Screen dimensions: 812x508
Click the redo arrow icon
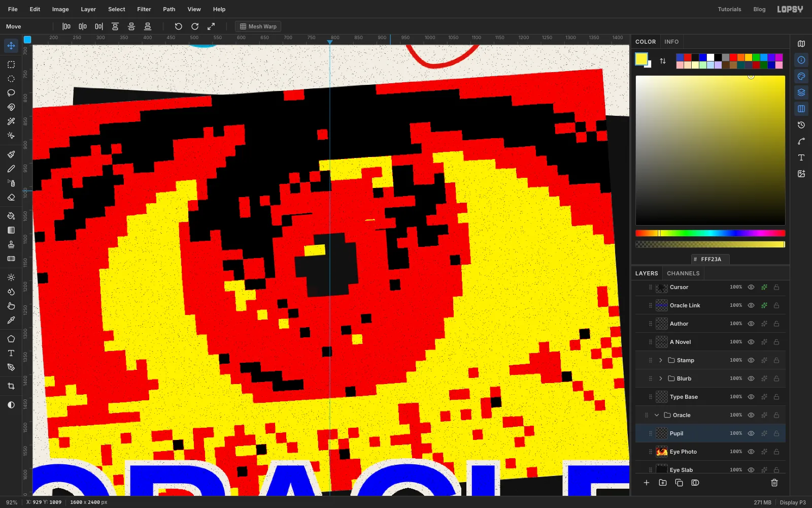195,26
